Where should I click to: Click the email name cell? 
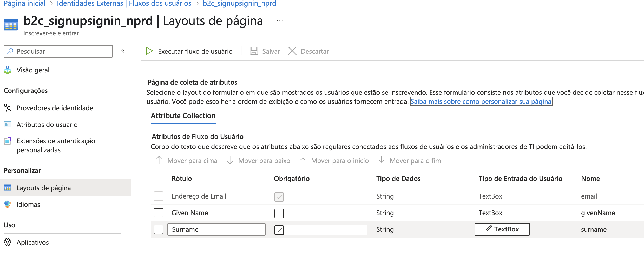pos(589,196)
